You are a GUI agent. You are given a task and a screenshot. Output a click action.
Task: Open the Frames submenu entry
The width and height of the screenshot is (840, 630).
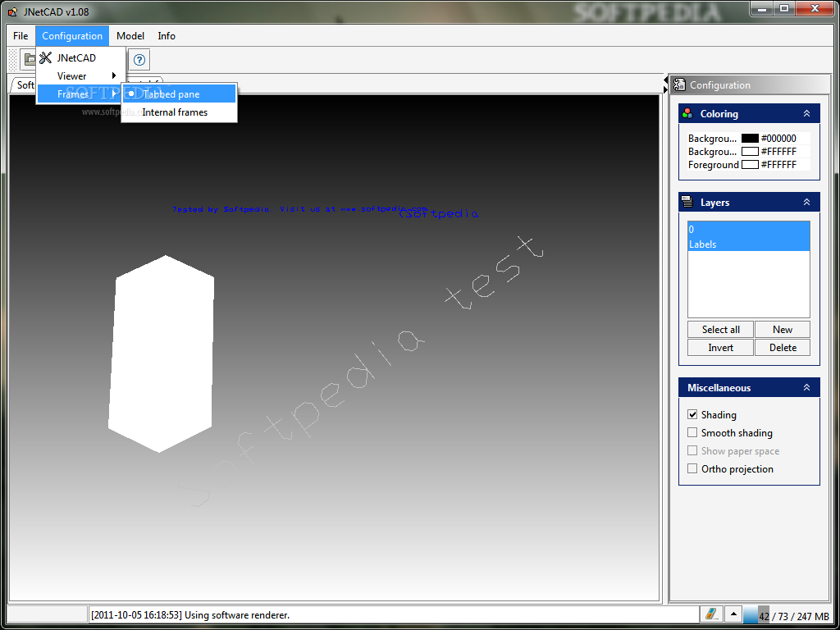point(80,94)
